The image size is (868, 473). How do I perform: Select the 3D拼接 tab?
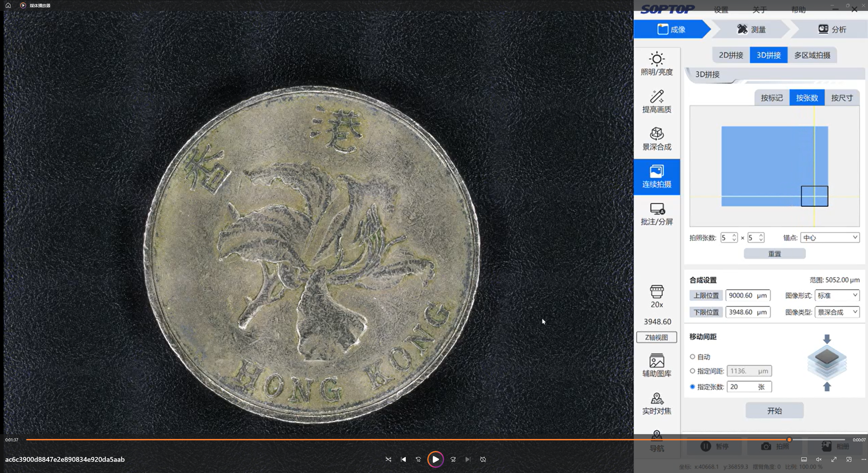[769, 55]
